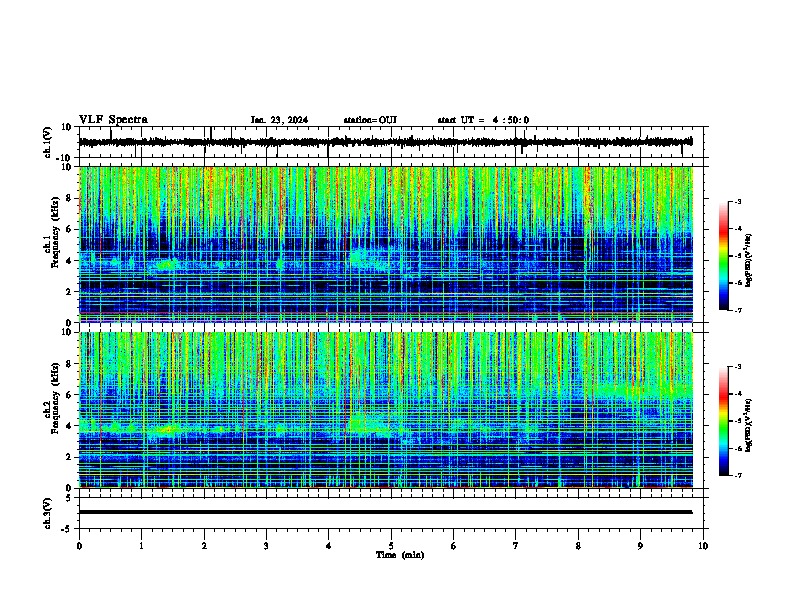Screen dimensions: 792x612
Task: Click the ch.1 color bar log(PSD) label
Action: coord(749,260)
